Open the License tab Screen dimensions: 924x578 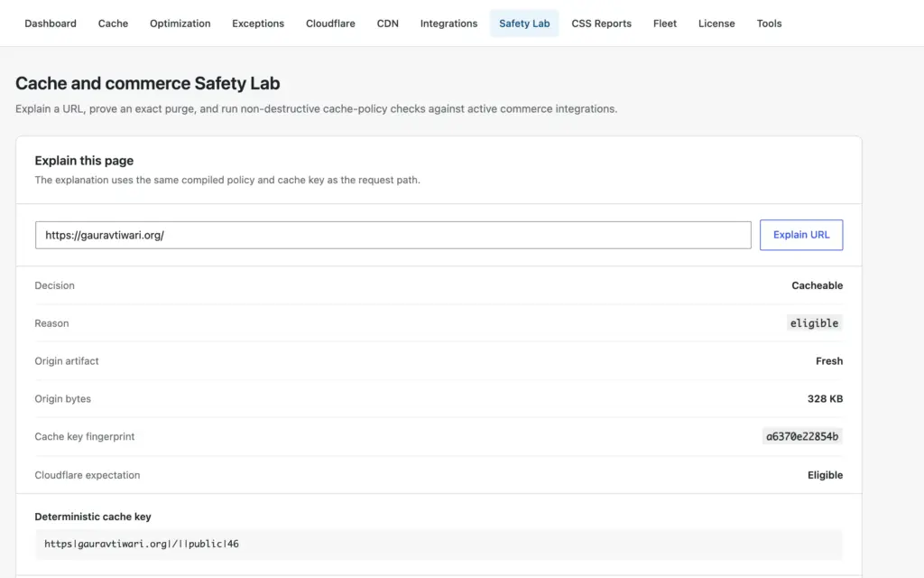[x=716, y=23]
